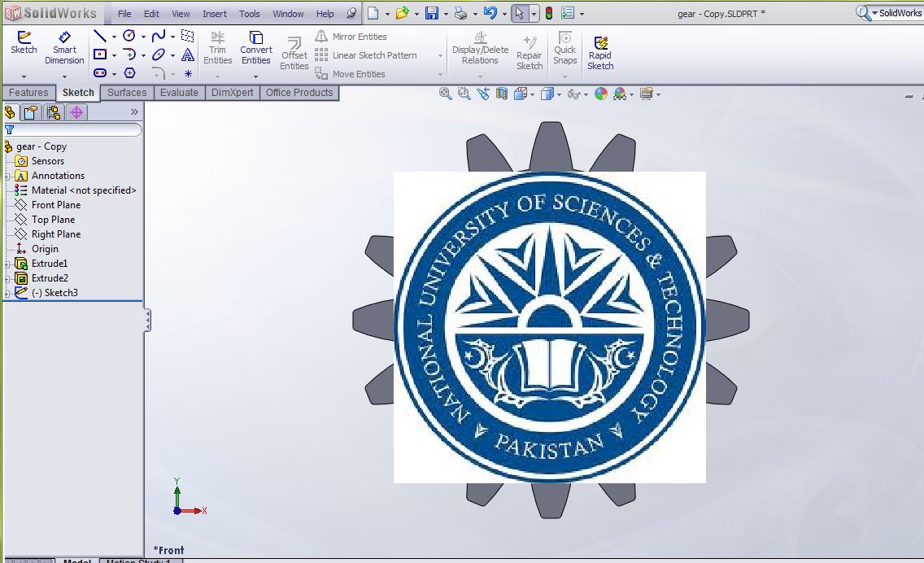Click the Previous View icon
The height and width of the screenshot is (563, 924).
483,93
